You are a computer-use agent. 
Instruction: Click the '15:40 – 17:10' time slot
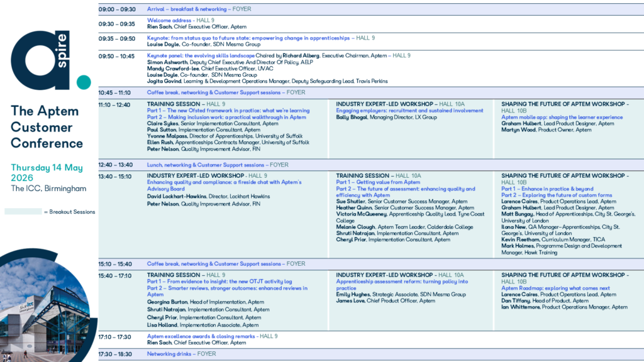tap(115, 275)
